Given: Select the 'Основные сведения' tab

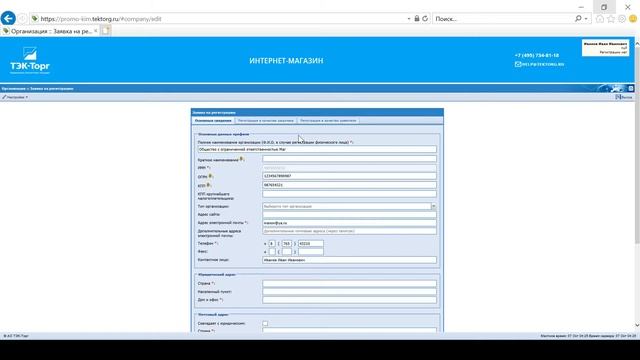Looking at the screenshot, I should (213, 121).
